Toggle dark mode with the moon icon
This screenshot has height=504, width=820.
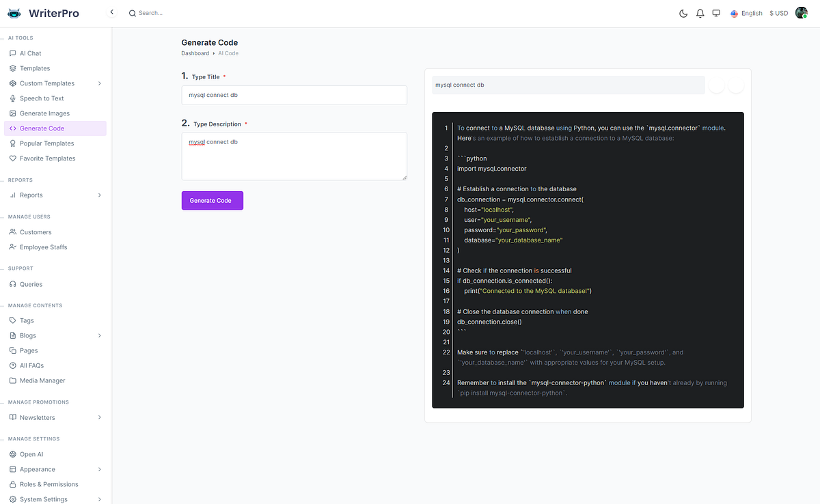[x=683, y=12]
